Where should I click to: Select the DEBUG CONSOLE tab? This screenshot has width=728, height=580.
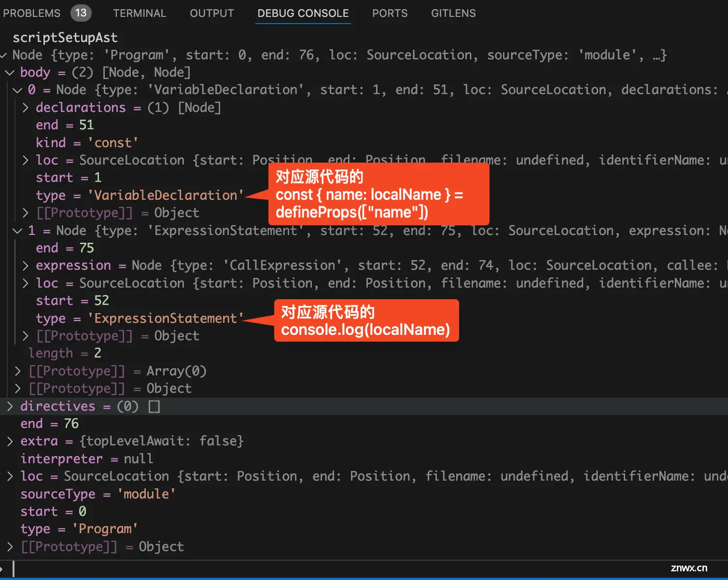point(303,13)
